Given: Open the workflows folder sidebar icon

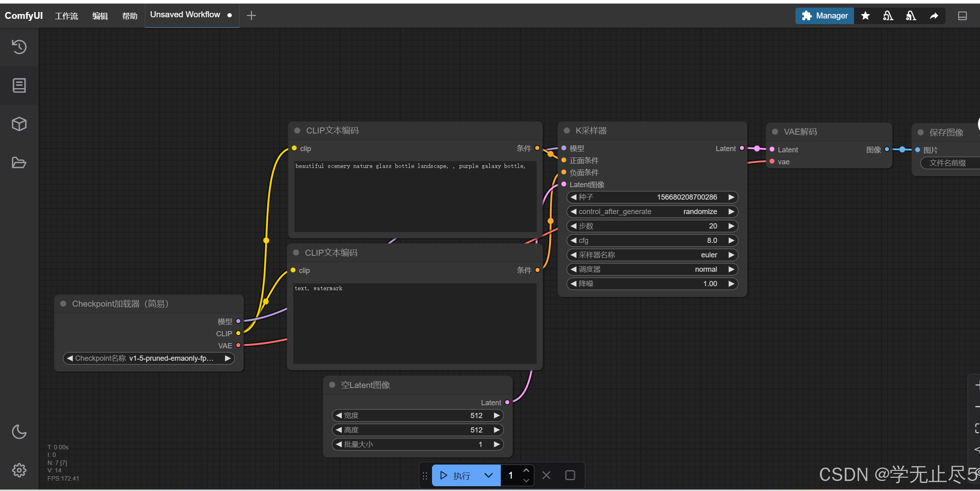Looking at the screenshot, I should pyautogui.click(x=19, y=162).
